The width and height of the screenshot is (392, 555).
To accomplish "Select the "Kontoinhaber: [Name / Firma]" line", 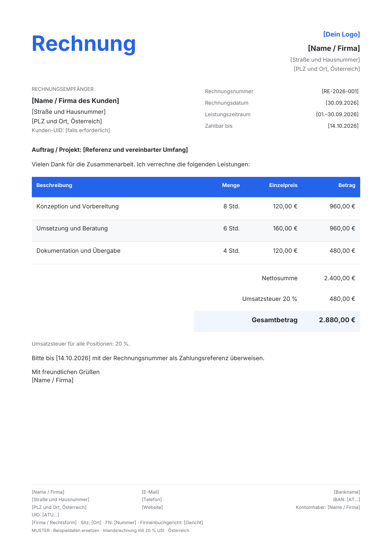I will coord(328,507).
